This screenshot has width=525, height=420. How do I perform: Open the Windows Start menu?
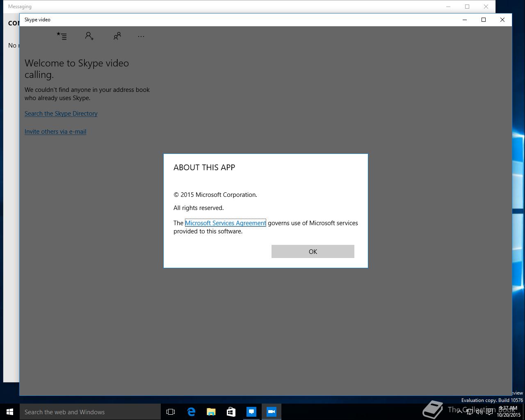tap(10, 412)
